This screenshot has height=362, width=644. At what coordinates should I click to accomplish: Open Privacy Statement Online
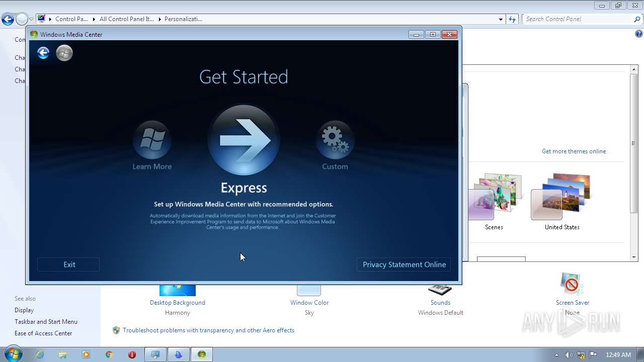point(404,264)
